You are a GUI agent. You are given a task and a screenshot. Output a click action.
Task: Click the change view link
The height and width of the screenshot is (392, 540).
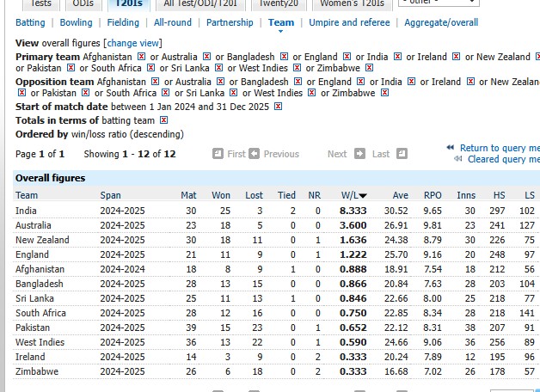pos(133,43)
